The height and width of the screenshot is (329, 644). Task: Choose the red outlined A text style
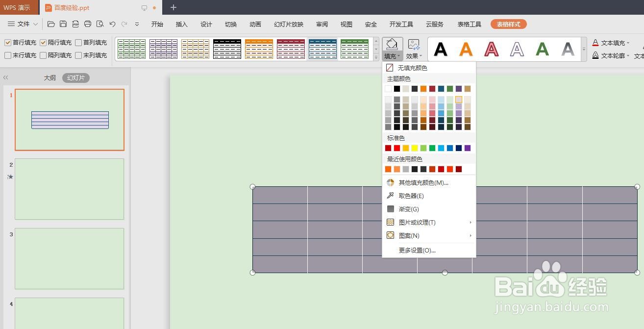click(492, 49)
